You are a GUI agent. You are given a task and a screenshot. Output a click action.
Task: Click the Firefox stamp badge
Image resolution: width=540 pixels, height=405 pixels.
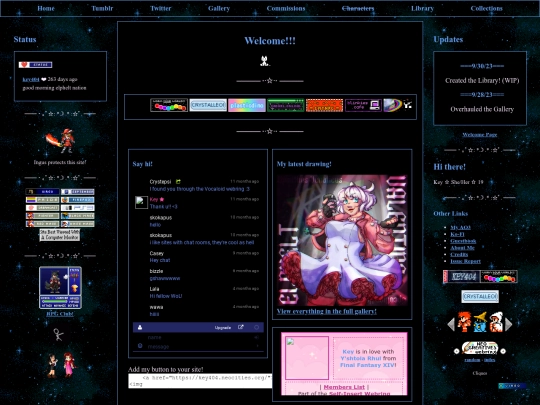[77, 200]
